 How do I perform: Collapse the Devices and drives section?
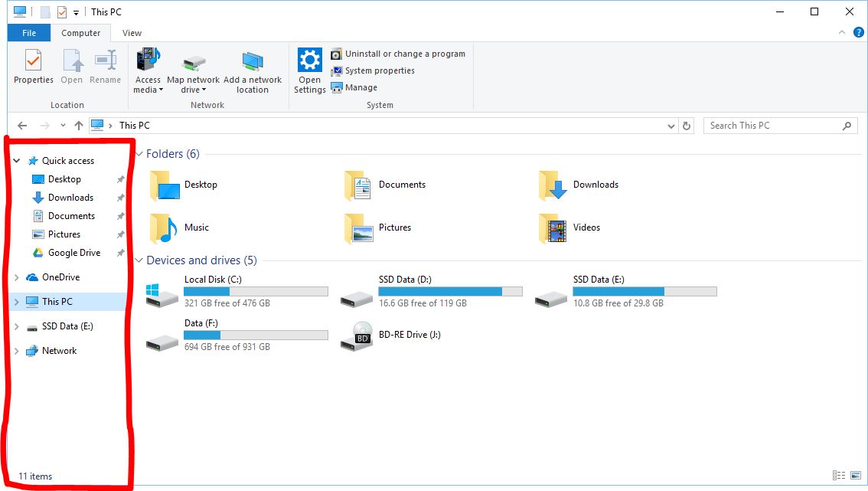pos(139,260)
